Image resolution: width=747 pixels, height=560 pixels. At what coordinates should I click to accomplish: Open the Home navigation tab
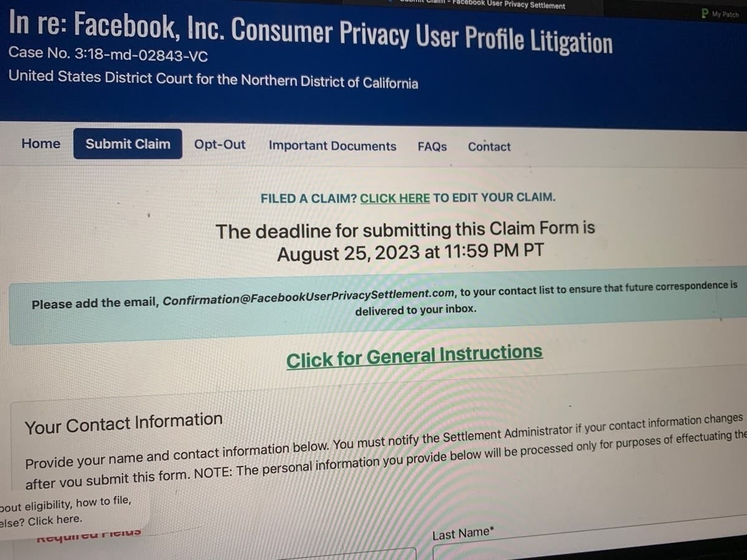[40, 144]
